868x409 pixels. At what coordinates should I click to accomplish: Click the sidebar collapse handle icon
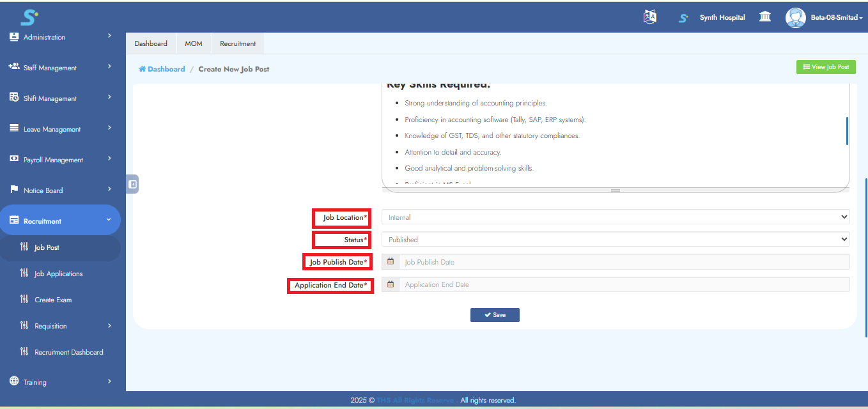(132, 184)
